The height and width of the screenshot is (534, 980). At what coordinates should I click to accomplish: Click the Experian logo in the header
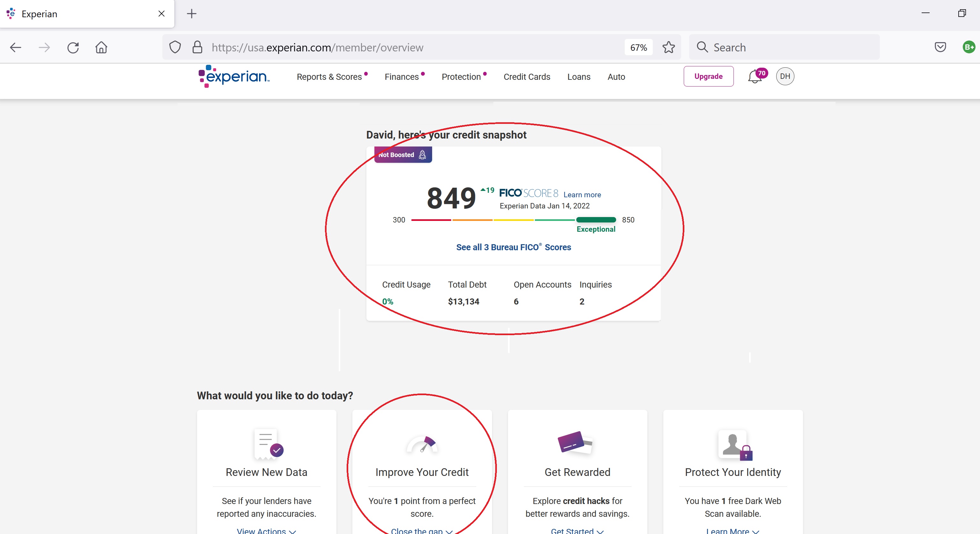tap(234, 76)
